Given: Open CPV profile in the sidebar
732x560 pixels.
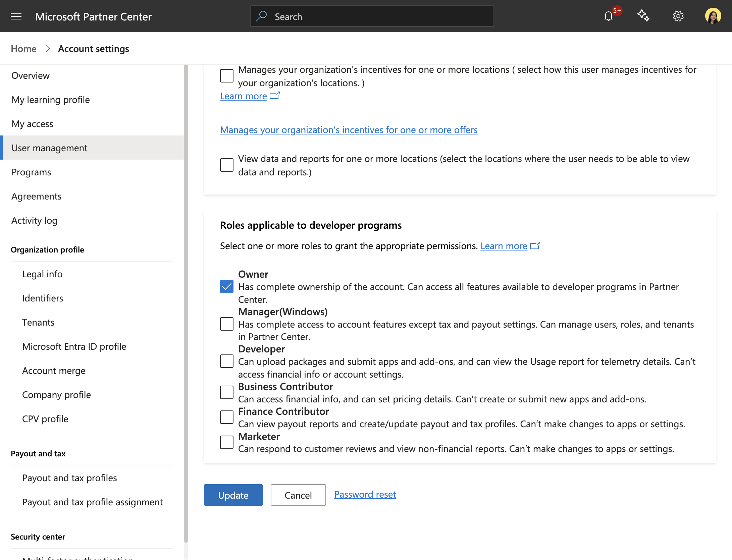Looking at the screenshot, I should [45, 419].
